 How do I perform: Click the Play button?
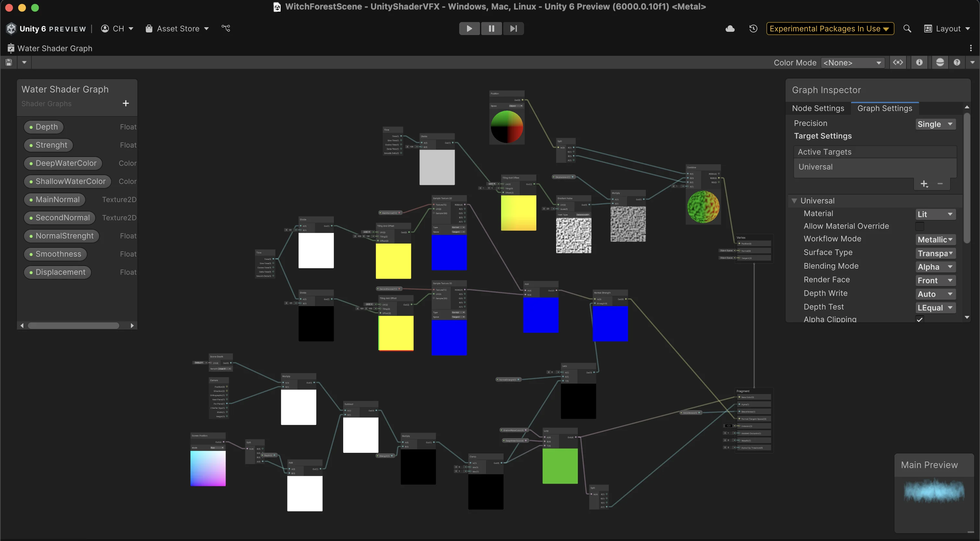(469, 29)
